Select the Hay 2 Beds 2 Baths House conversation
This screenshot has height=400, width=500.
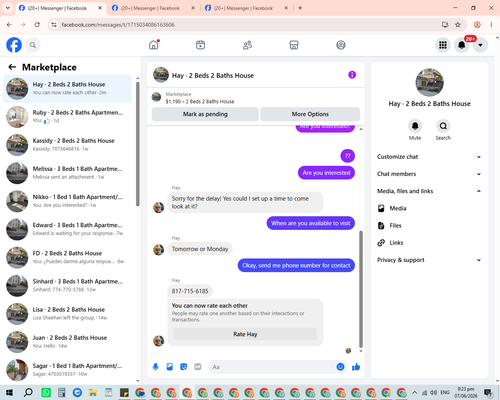(x=67, y=89)
